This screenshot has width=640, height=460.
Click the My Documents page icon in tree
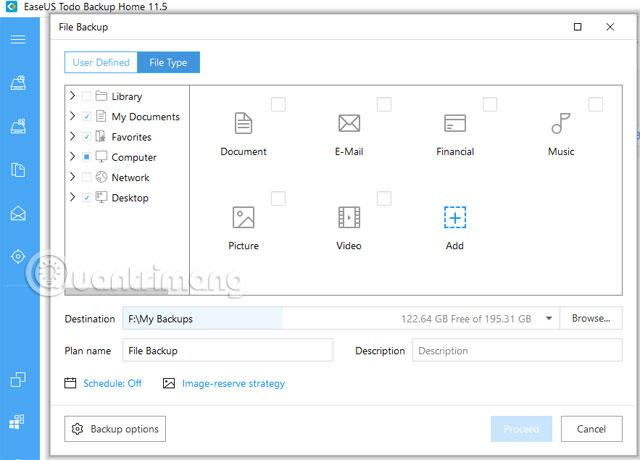(x=101, y=116)
